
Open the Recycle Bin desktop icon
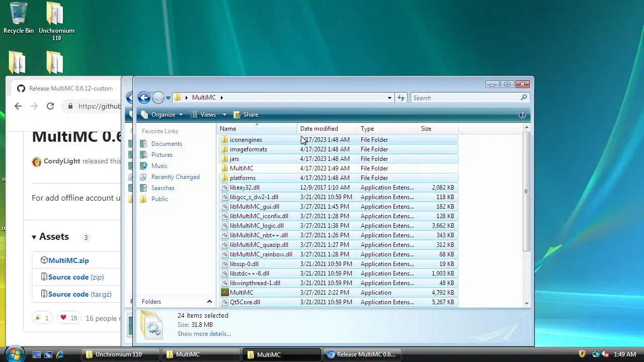tap(19, 18)
